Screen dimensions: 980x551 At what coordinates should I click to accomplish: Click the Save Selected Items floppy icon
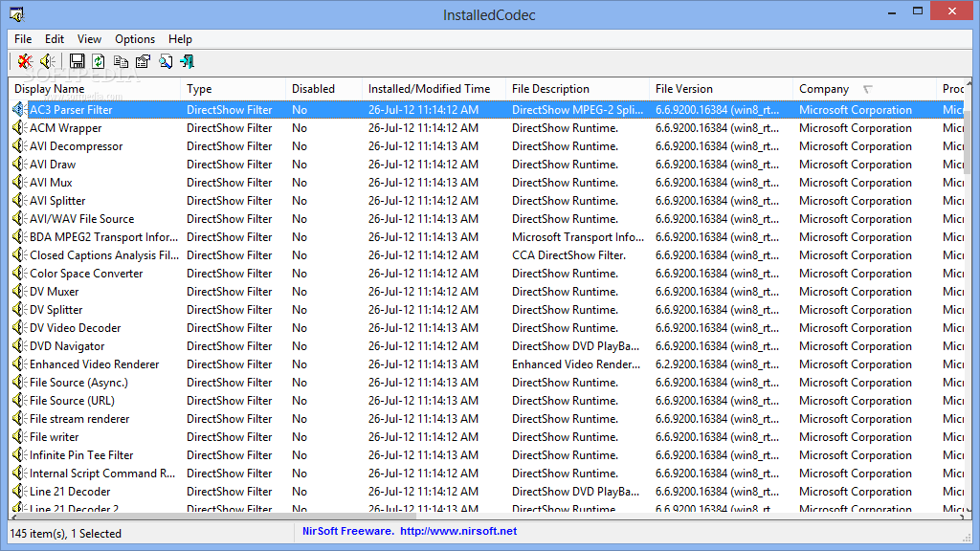(77, 61)
